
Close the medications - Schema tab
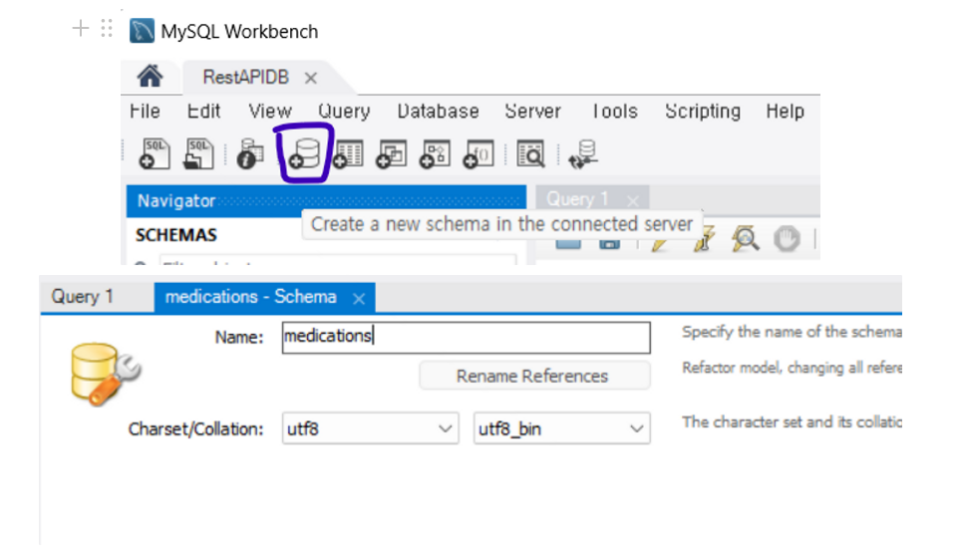click(x=359, y=298)
